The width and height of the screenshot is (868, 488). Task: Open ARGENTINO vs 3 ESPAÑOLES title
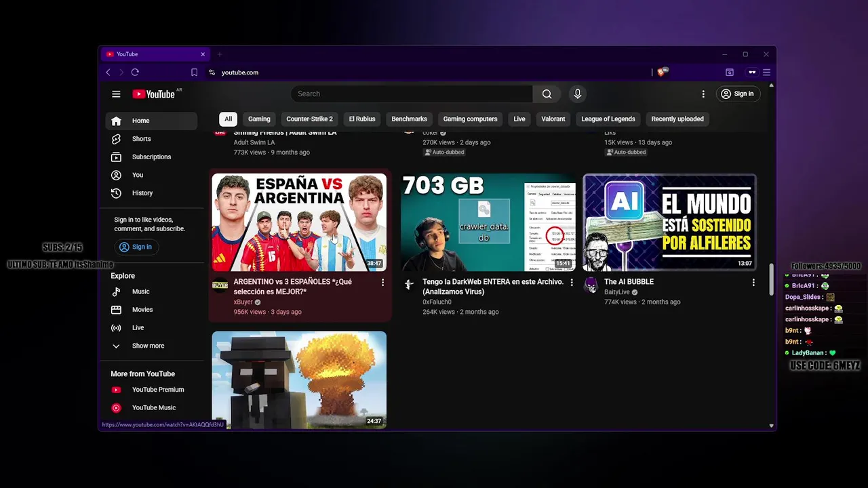(293, 287)
